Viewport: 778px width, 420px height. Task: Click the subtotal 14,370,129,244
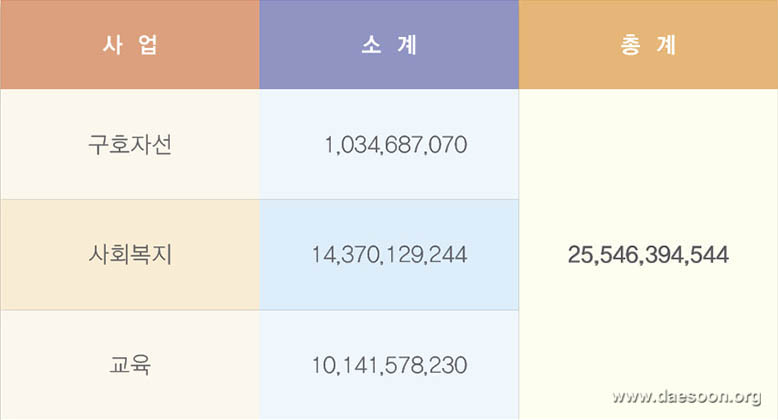[389, 255]
